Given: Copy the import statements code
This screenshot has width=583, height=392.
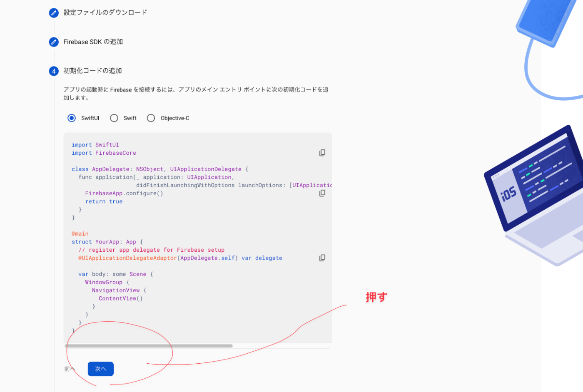Looking at the screenshot, I should click(x=322, y=153).
